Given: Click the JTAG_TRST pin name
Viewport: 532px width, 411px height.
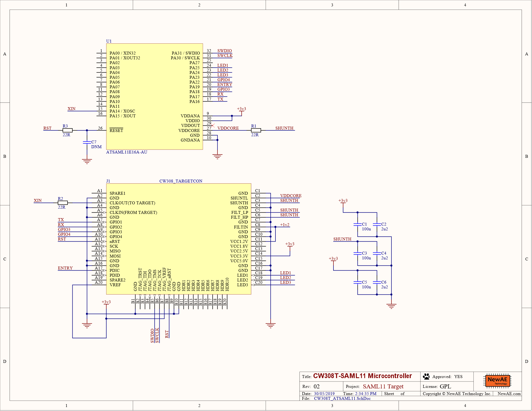Looking at the screenshot, I should [x=140, y=279].
